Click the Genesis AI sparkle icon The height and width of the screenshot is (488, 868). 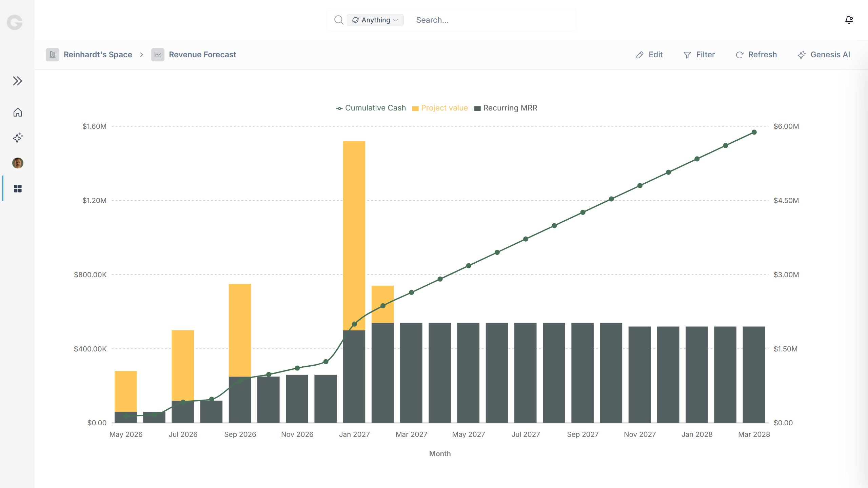[802, 55]
